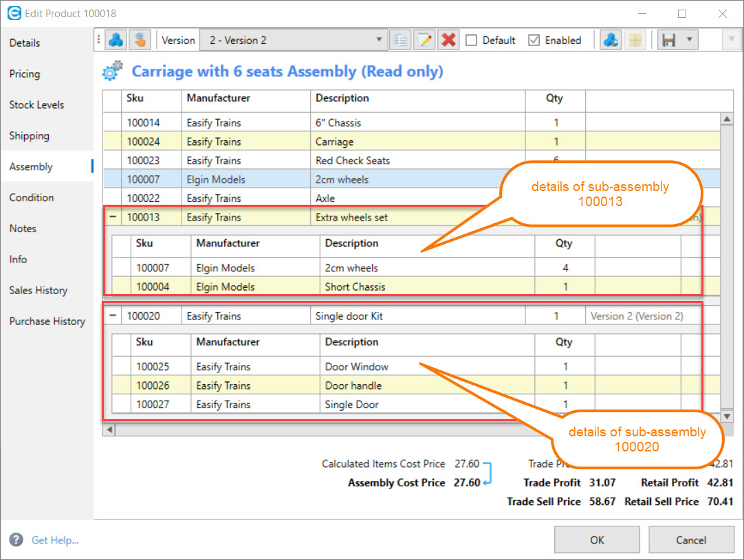Click the toolbar drag grip handle
Screen dimensions: 744x560
coord(98,40)
